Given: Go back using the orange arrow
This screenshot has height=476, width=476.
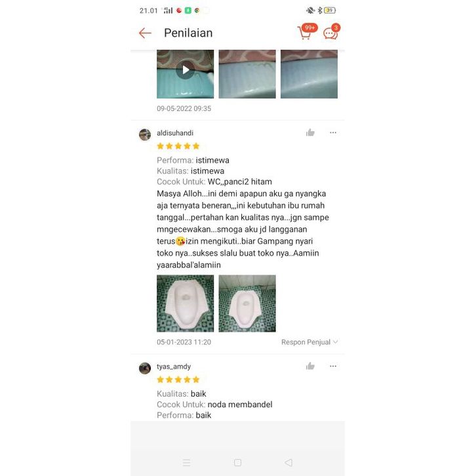Looking at the screenshot, I should pyautogui.click(x=145, y=33).
